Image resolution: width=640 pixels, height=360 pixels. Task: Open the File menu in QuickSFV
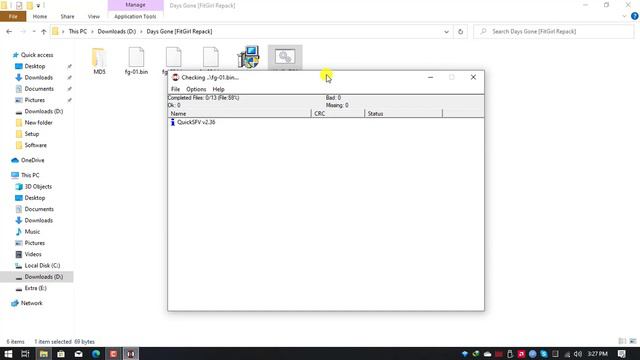(175, 89)
